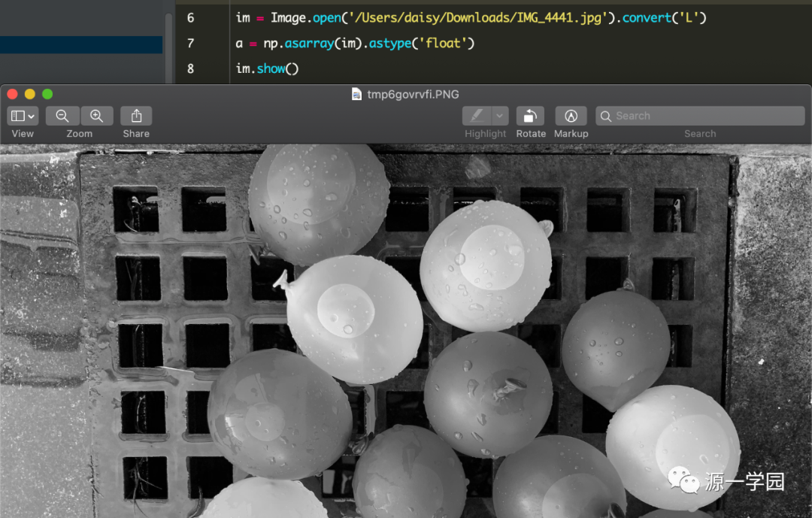Click code line 6 with Image.open
The width and height of the screenshot is (812, 518).
(471, 18)
